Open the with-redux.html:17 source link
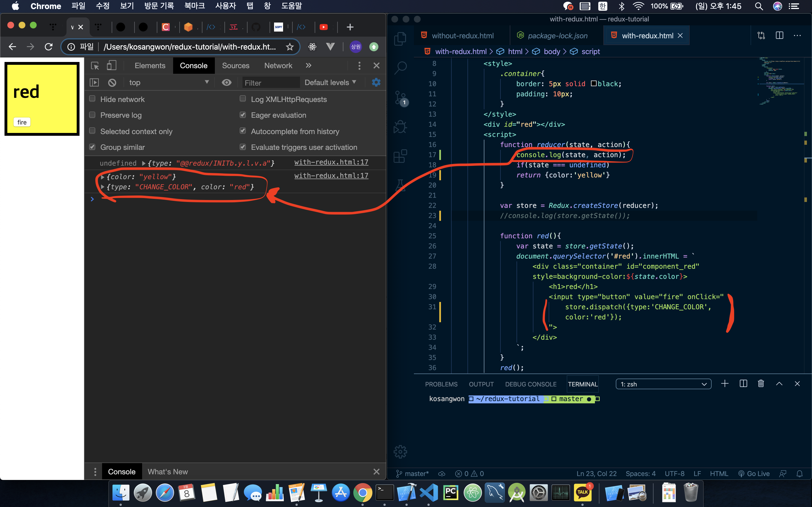Viewport: 812px width, 507px height. coord(331,162)
